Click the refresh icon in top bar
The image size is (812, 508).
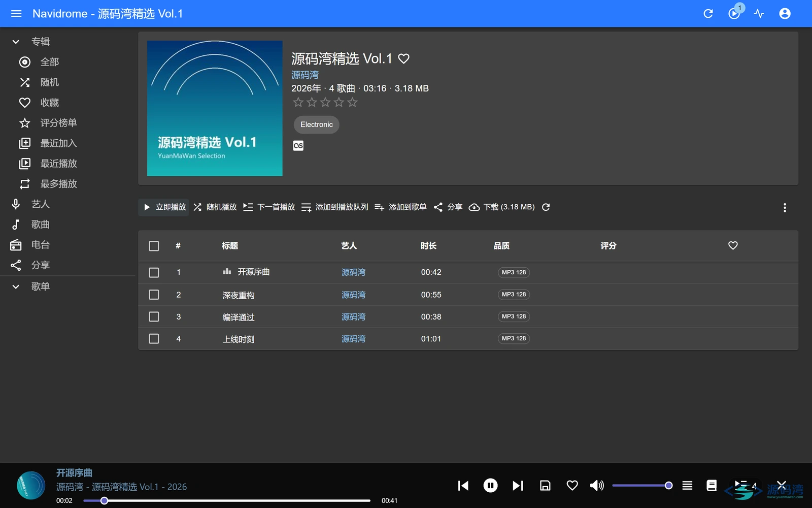click(x=708, y=14)
